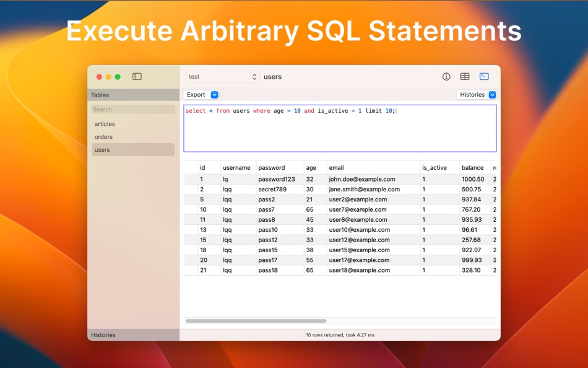Viewport: 588px width, 368px height.
Task: Click the users title in toolbar
Action: [272, 77]
